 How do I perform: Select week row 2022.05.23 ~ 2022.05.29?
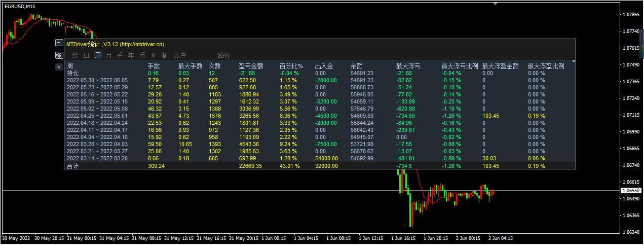[97, 87]
